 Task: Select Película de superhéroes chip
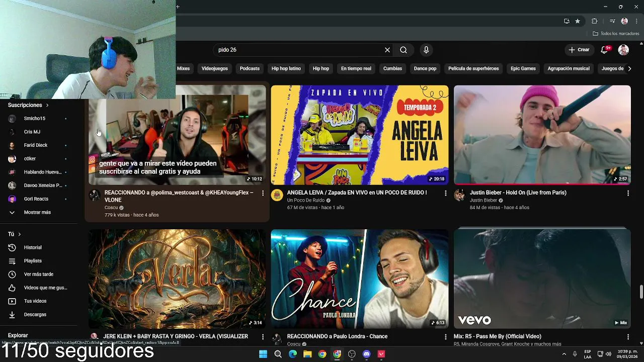tap(473, 68)
